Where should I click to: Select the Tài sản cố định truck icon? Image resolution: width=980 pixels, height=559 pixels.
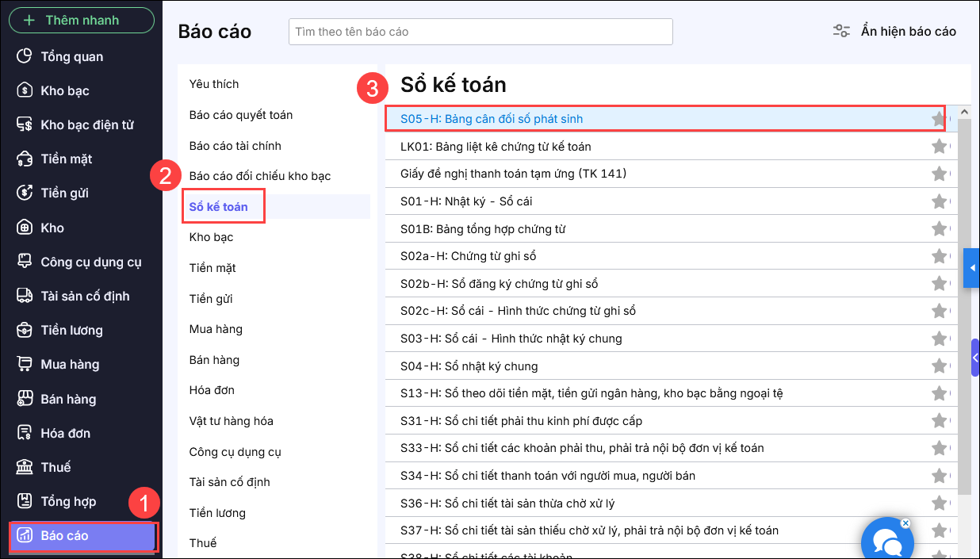click(x=25, y=296)
